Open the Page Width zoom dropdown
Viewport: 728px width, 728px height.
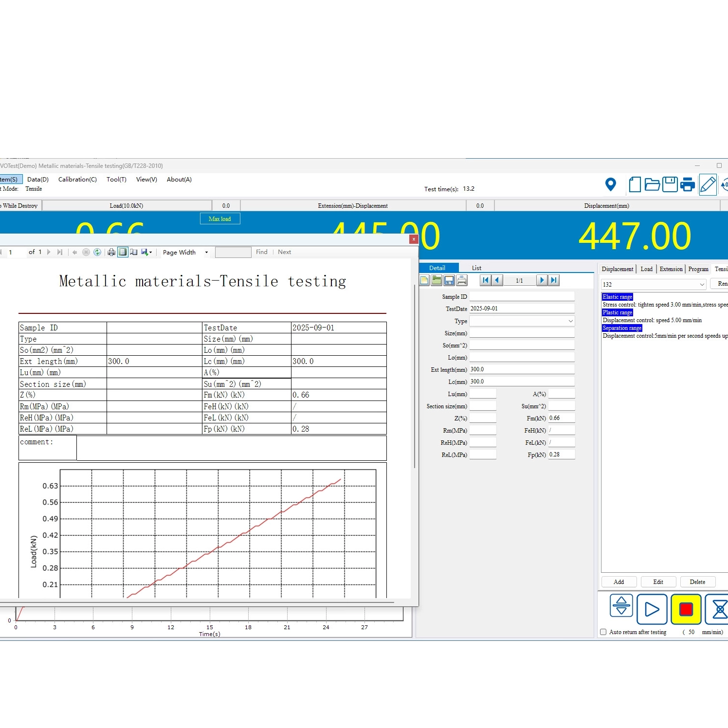[206, 252]
